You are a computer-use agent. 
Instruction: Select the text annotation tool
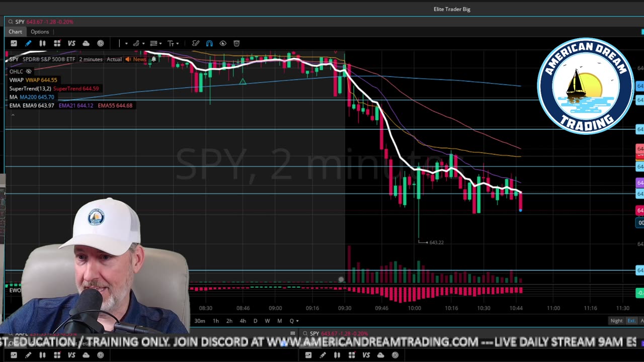(171, 43)
